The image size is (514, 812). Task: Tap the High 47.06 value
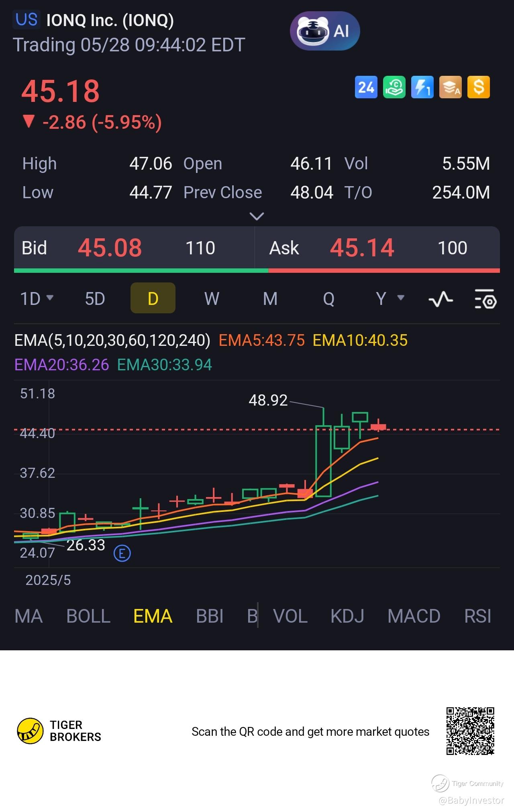(151, 164)
